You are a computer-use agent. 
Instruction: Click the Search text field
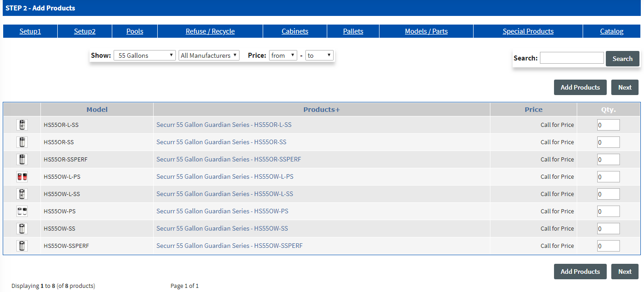click(x=572, y=58)
